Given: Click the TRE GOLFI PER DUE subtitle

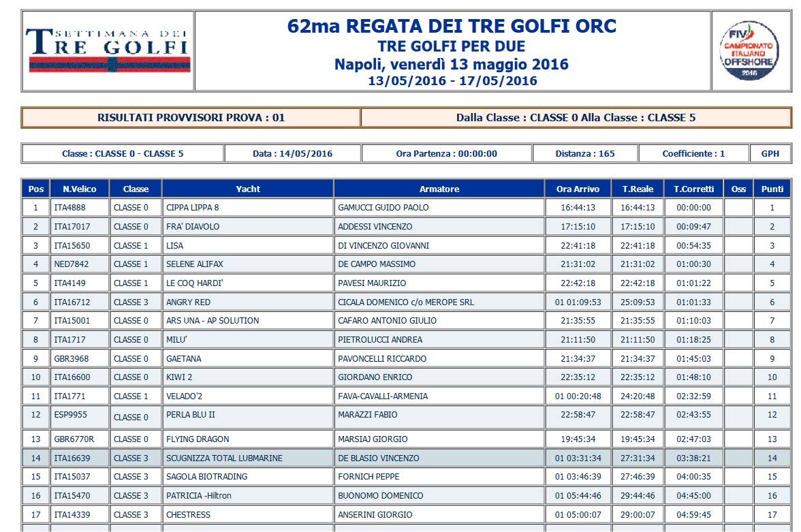Looking at the screenshot, I should pos(452,46).
